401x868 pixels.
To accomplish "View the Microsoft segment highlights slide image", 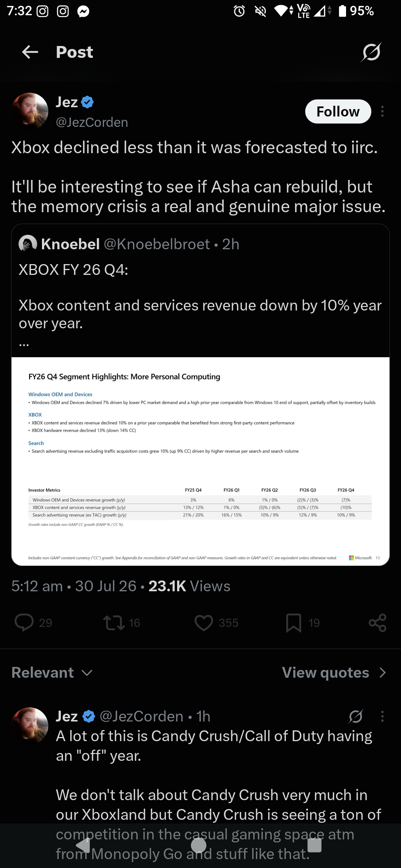I will pyautogui.click(x=200, y=461).
